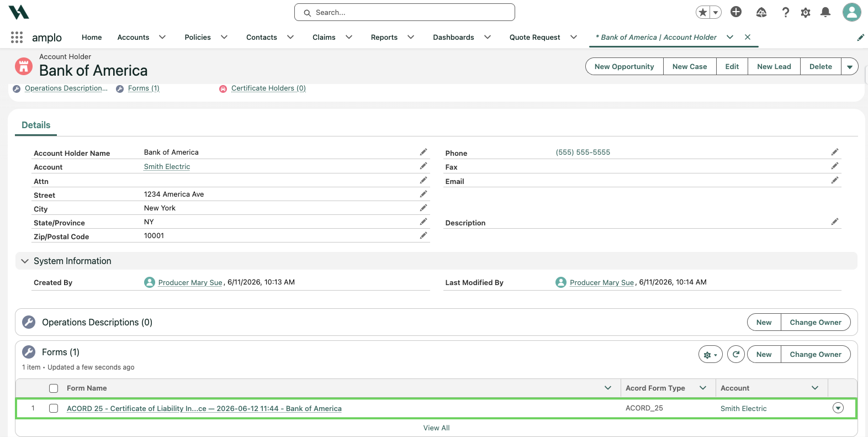The height and width of the screenshot is (437, 868).
Task: Open the Claims tab
Action: [x=324, y=37]
